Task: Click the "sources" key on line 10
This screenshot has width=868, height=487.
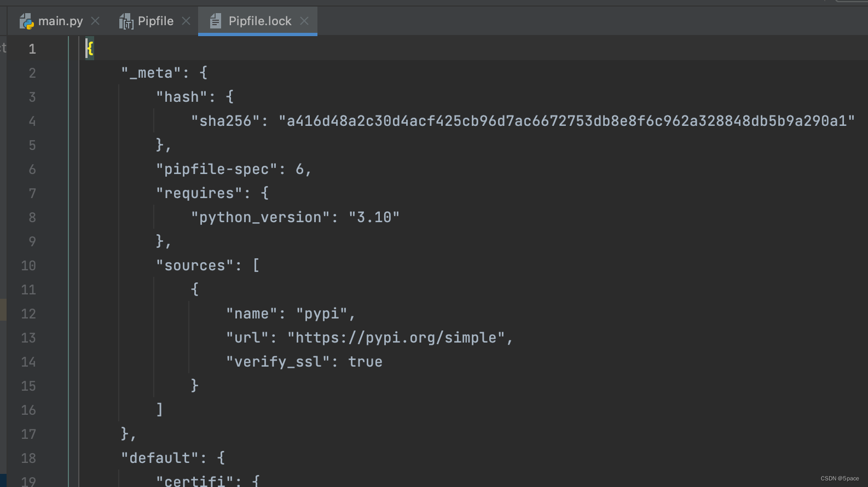Action: 195,265
